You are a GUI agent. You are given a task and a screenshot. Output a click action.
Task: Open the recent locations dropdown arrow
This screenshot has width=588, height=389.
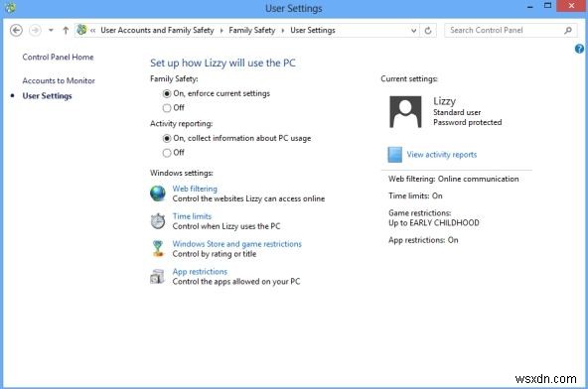(51, 31)
